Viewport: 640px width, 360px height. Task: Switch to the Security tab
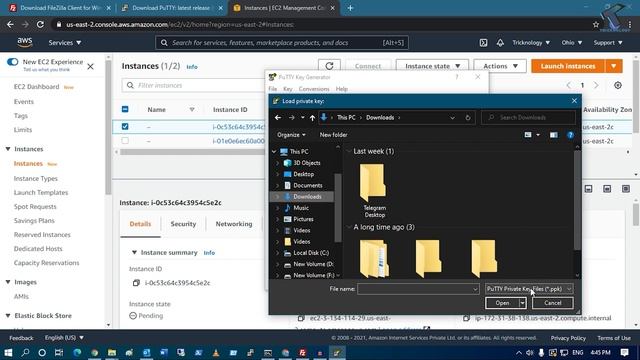183,224
